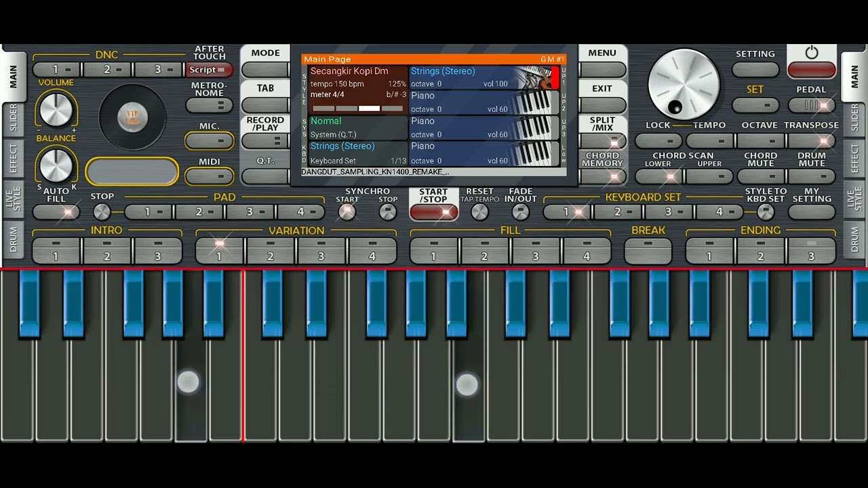Select the Secangkir Kopi Dm style
The height and width of the screenshot is (488, 868).
(x=358, y=90)
